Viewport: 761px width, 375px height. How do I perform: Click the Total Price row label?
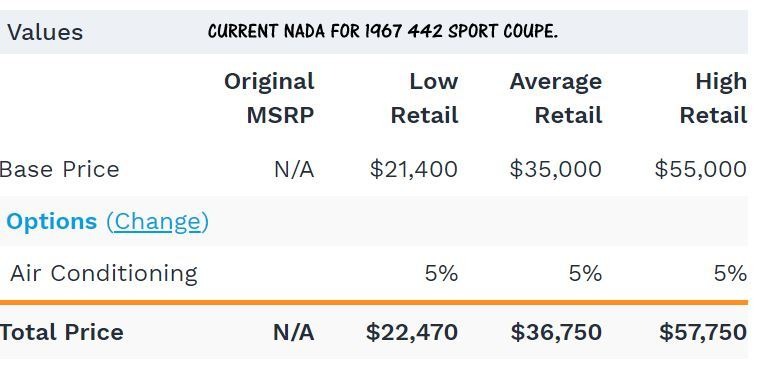point(62,333)
